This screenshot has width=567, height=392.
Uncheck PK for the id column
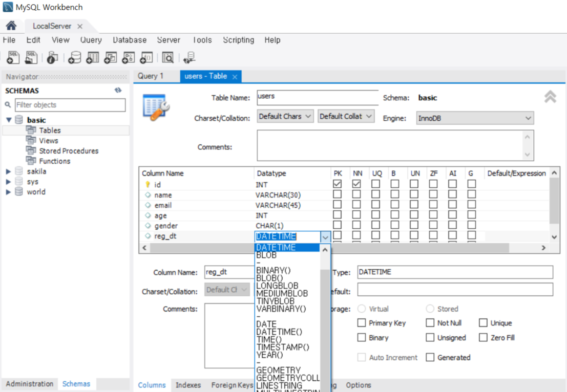tap(338, 184)
